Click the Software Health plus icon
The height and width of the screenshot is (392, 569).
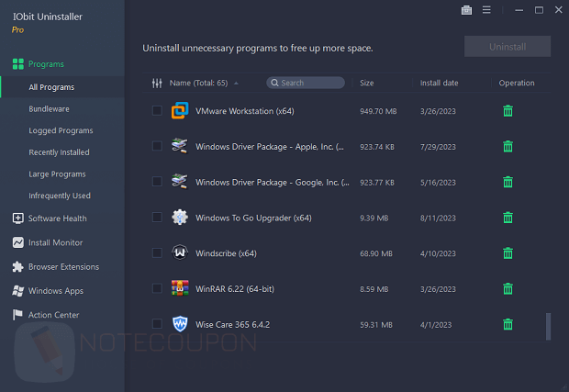click(17, 218)
